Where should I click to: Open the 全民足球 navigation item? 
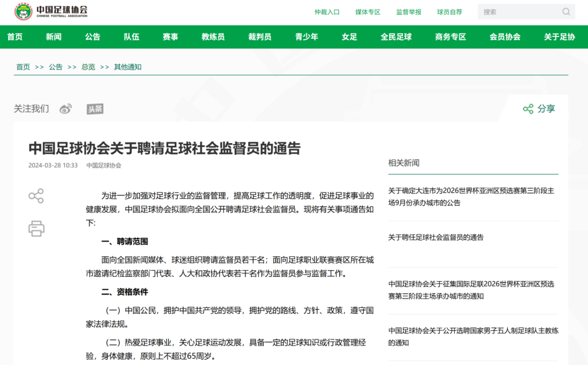tap(396, 37)
